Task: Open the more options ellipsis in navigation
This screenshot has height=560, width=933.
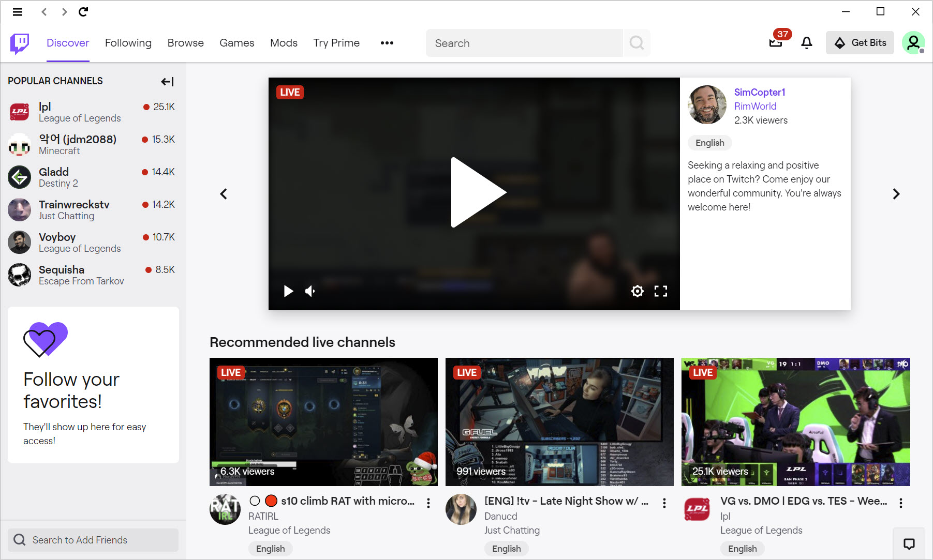Action: [x=387, y=43]
